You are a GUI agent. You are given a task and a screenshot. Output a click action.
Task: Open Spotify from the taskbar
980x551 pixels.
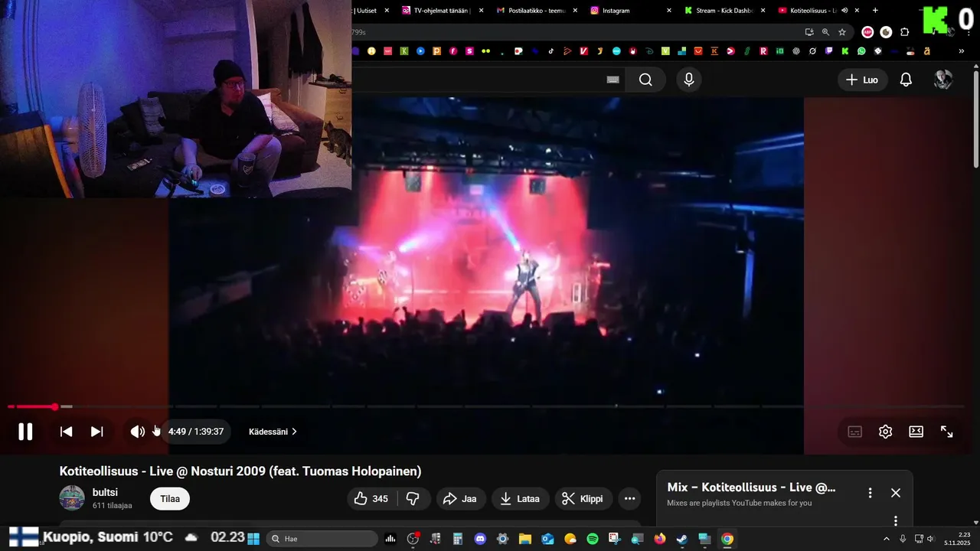tap(593, 539)
